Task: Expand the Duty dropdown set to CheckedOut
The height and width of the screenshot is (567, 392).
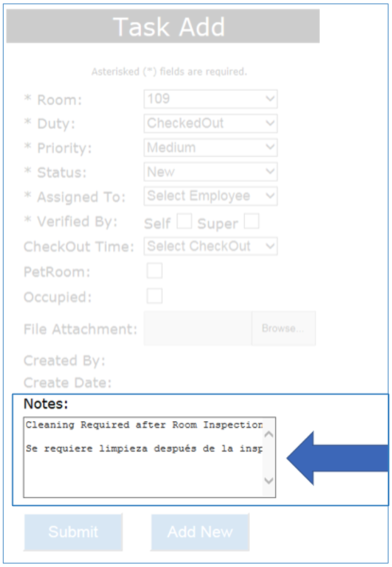Action: pos(210,123)
